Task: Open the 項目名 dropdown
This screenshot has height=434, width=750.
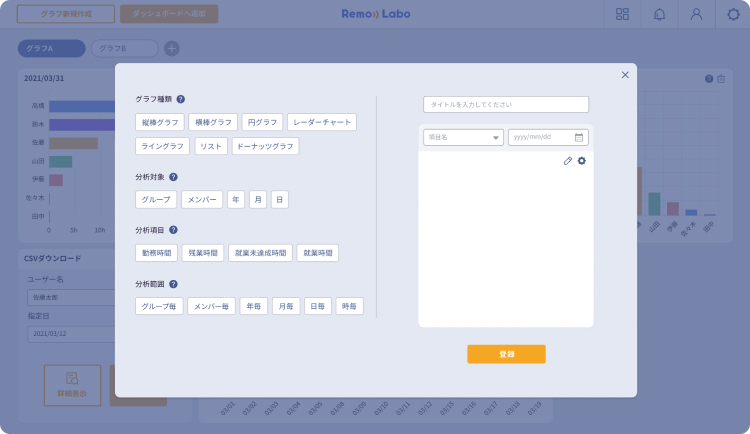Action: click(463, 138)
